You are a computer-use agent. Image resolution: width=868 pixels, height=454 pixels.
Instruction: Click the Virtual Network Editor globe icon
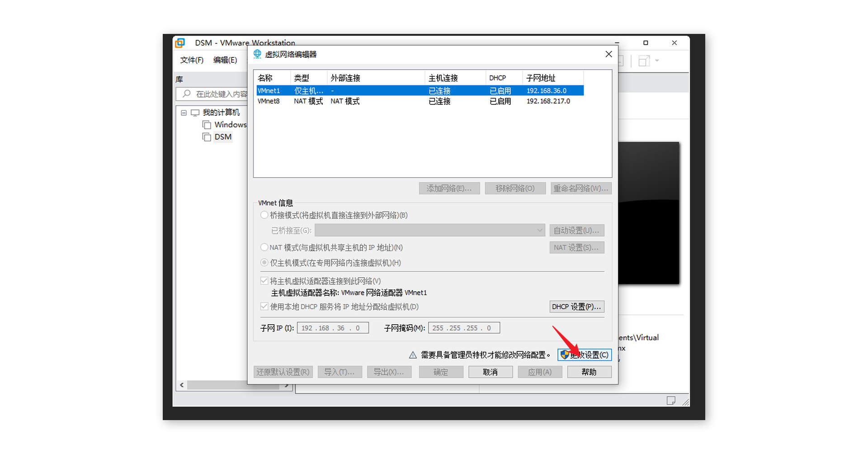[x=257, y=54]
